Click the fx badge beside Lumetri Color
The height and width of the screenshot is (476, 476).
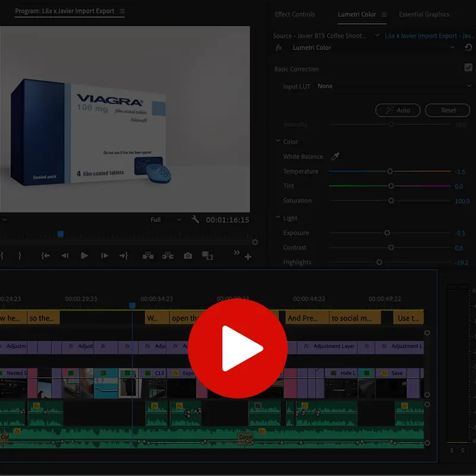point(278,48)
